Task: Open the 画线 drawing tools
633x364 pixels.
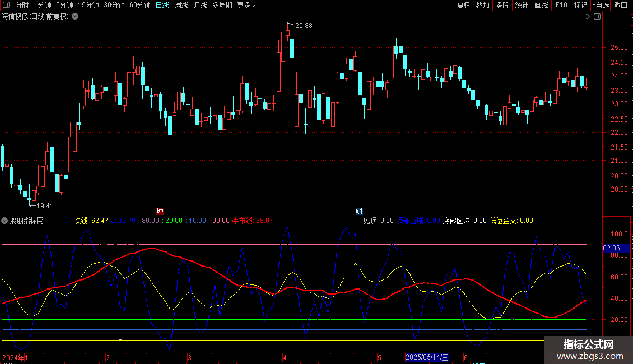Action: click(x=541, y=5)
